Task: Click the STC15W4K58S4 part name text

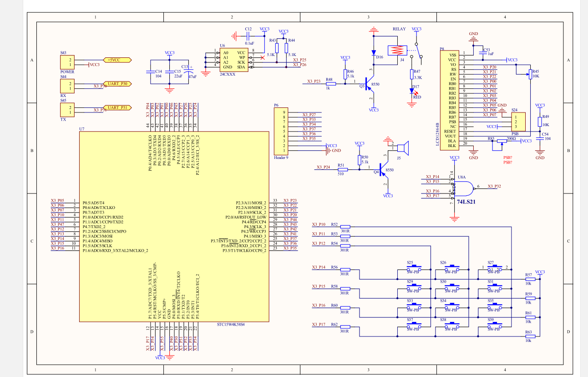Action: pyautogui.click(x=231, y=325)
